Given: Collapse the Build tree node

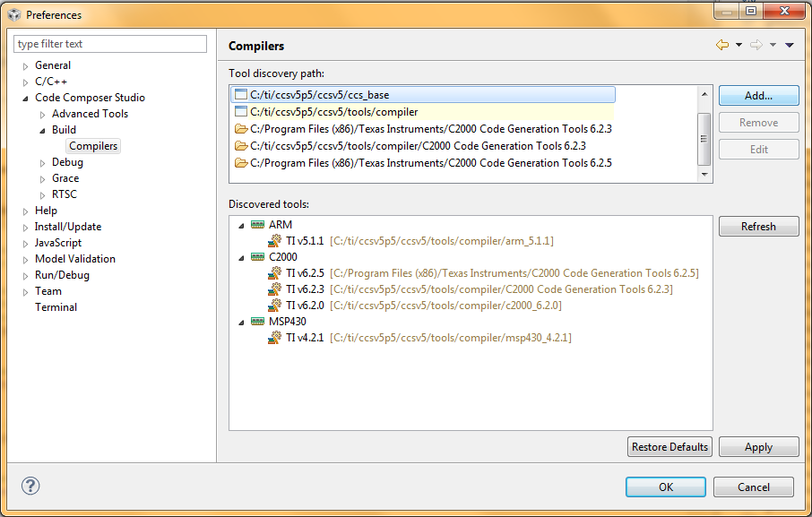Looking at the screenshot, I should [42, 131].
